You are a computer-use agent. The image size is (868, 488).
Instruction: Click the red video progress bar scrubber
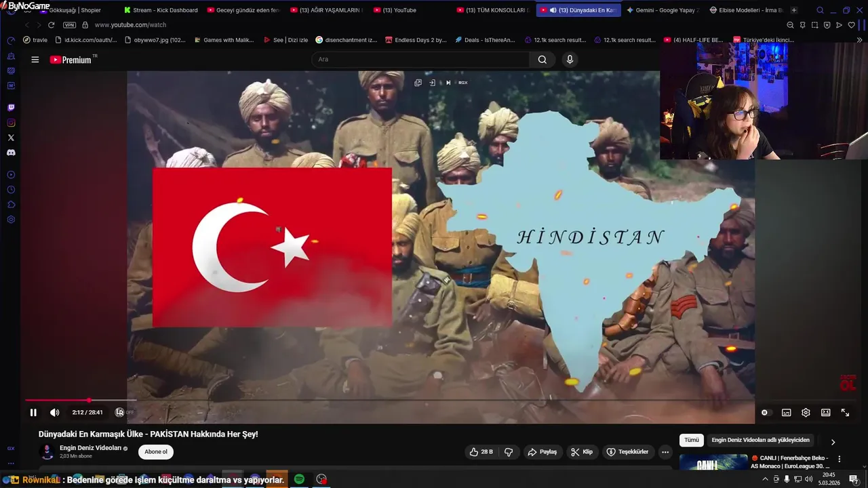tap(89, 401)
